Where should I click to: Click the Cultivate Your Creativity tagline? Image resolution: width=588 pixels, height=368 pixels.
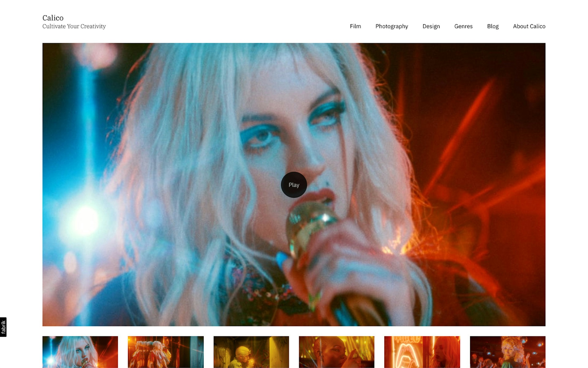[x=74, y=26]
